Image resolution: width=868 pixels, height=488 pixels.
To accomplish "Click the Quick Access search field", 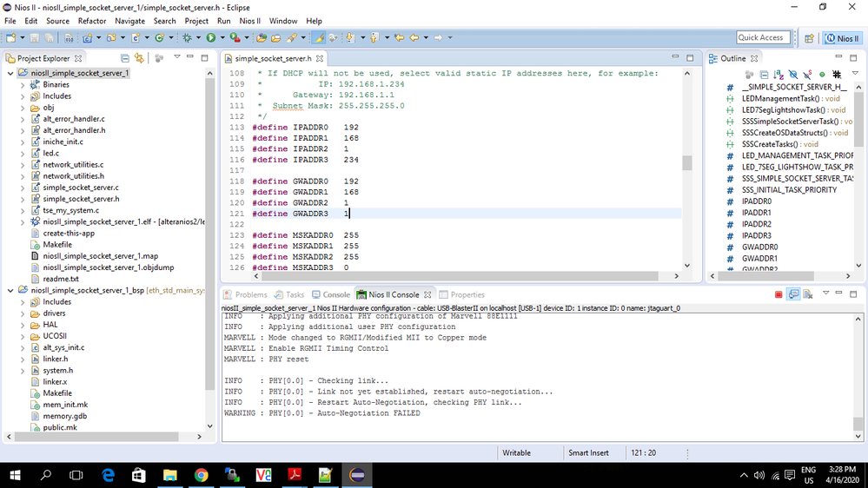I will (x=761, y=37).
